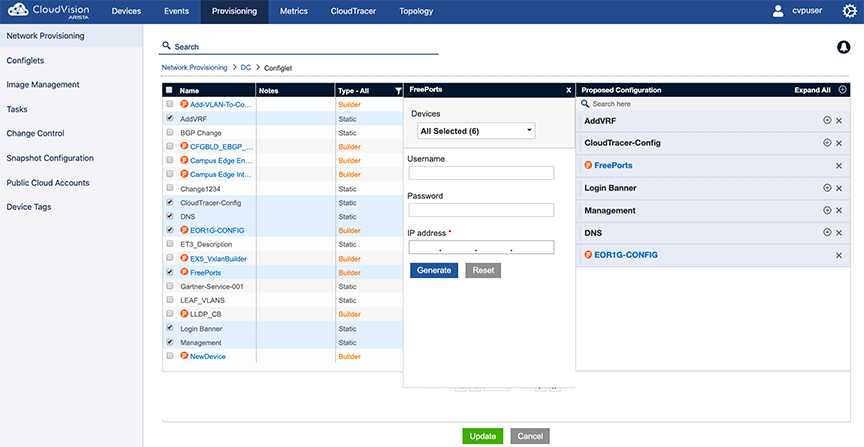The width and height of the screenshot is (864, 447).
Task: Uncheck the DNS configlet checkbox
Action: coord(169,216)
